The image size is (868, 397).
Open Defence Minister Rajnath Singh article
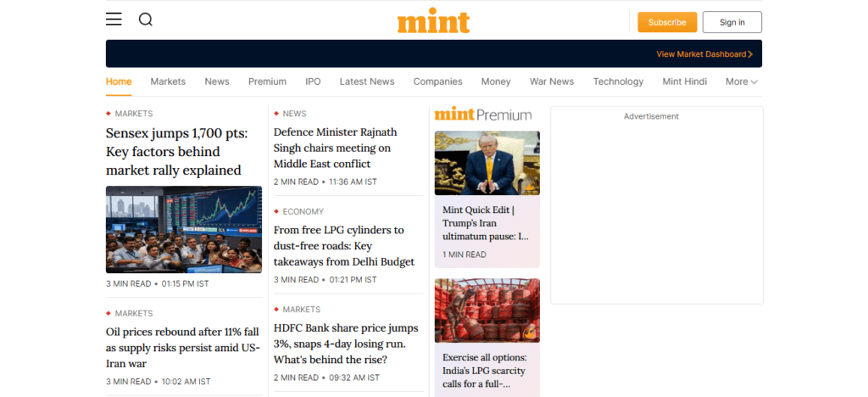335,148
